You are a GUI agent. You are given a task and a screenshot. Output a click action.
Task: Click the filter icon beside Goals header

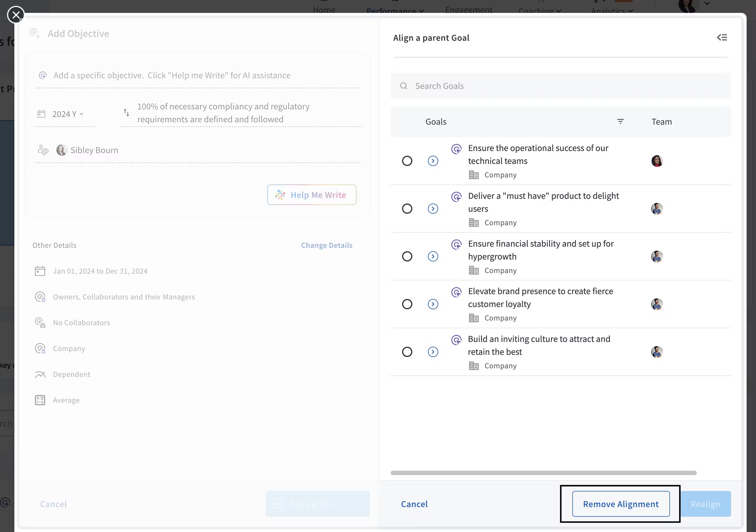[620, 122]
